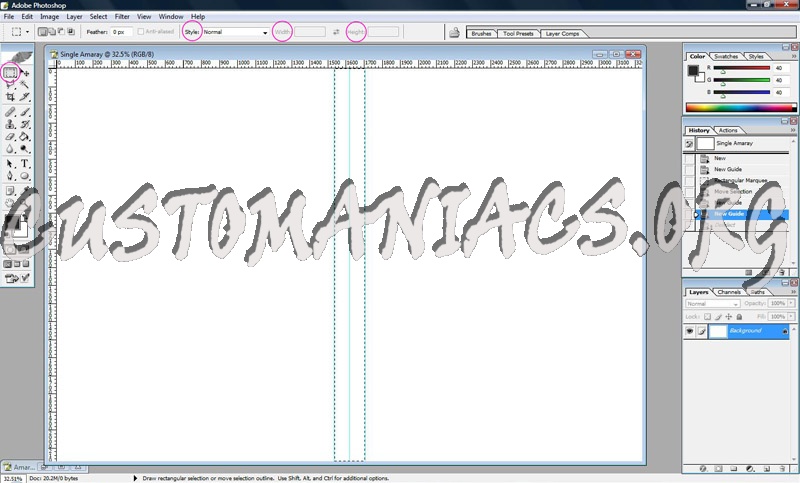Select the Move tool

[25, 73]
